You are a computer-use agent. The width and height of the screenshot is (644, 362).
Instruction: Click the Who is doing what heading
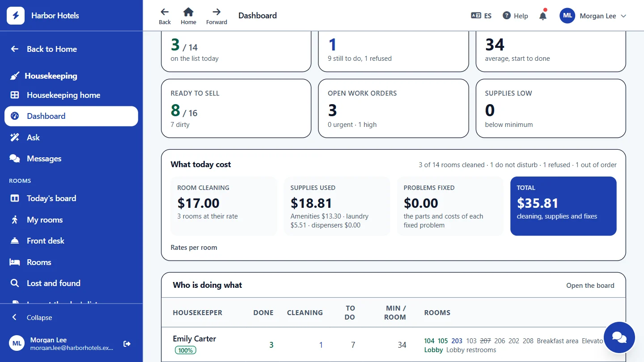coord(208,285)
